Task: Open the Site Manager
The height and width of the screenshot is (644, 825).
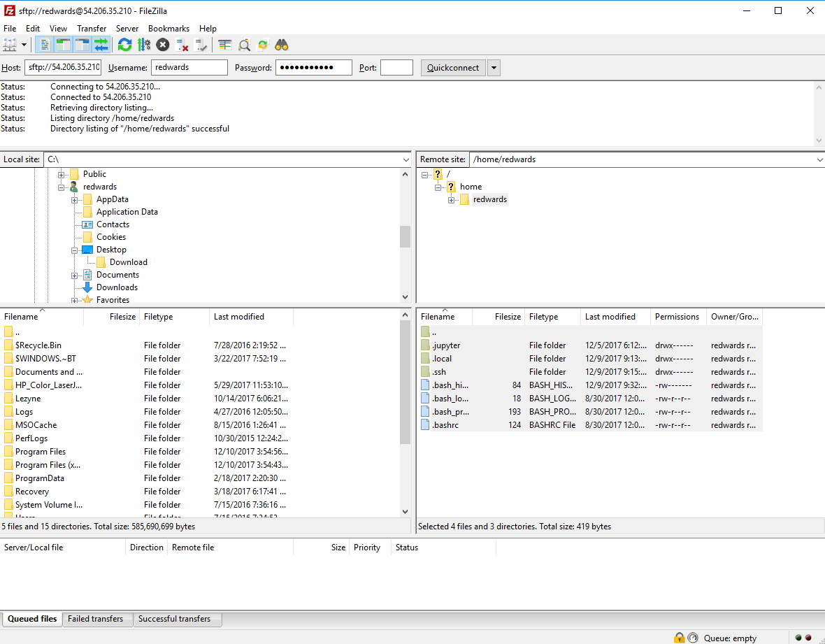Action: pos(10,45)
